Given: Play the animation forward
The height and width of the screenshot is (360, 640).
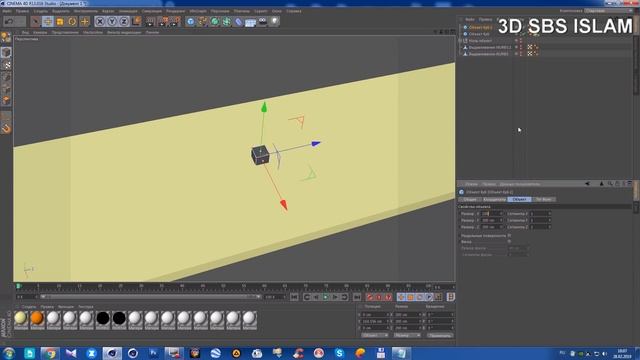Looking at the screenshot, I should point(325,297).
